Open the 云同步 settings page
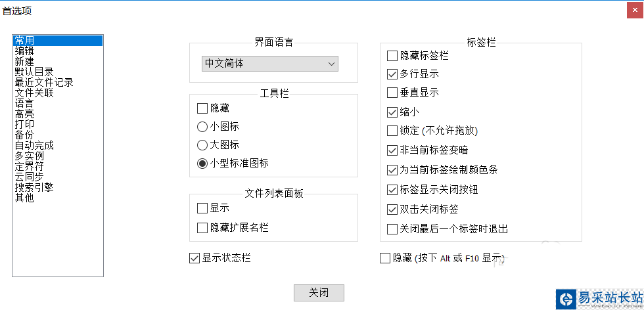 29,177
